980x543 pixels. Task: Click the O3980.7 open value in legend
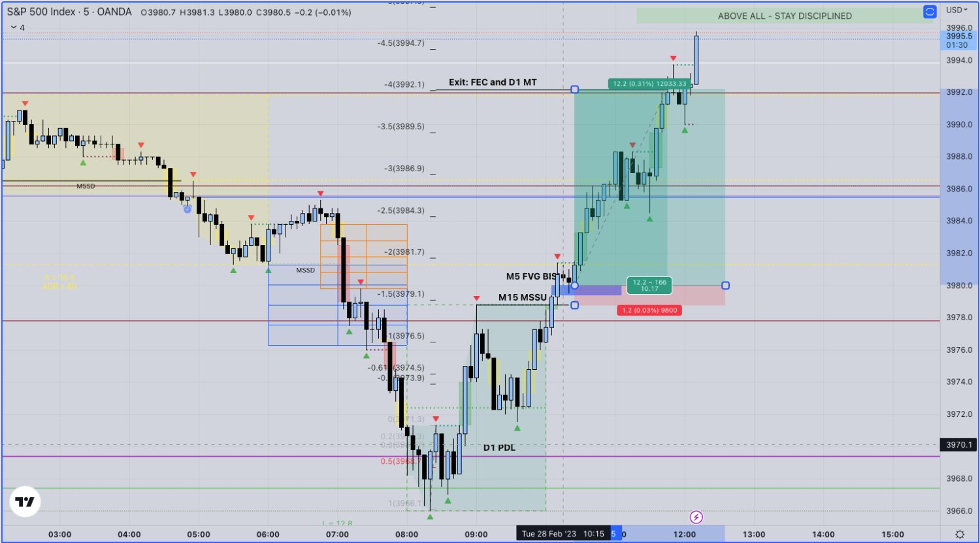pyautogui.click(x=158, y=12)
